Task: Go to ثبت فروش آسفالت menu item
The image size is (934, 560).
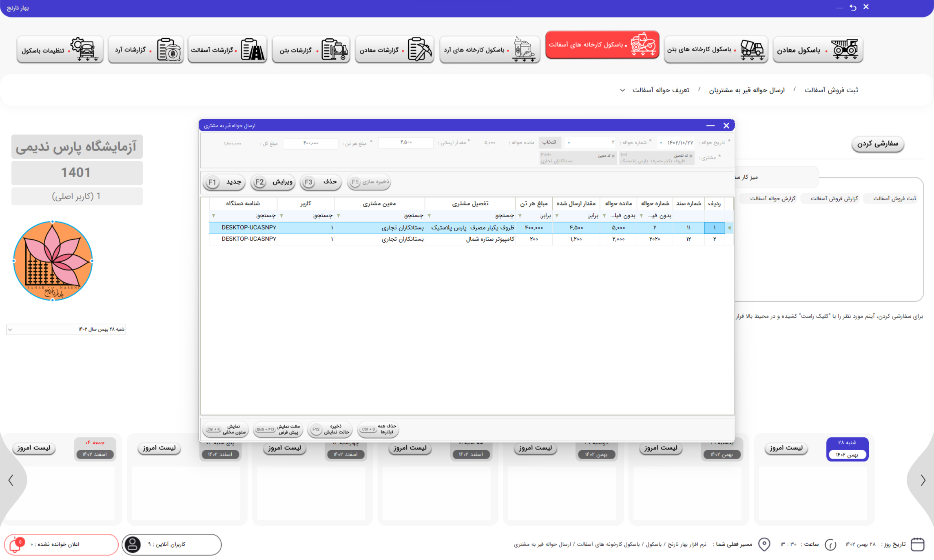Action: coord(831,90)
